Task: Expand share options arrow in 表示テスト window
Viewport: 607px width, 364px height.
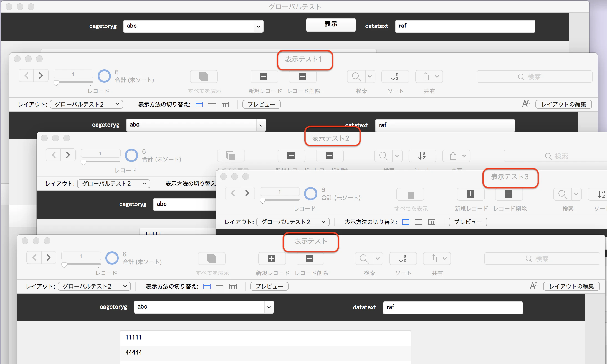Action: (445, 259)
